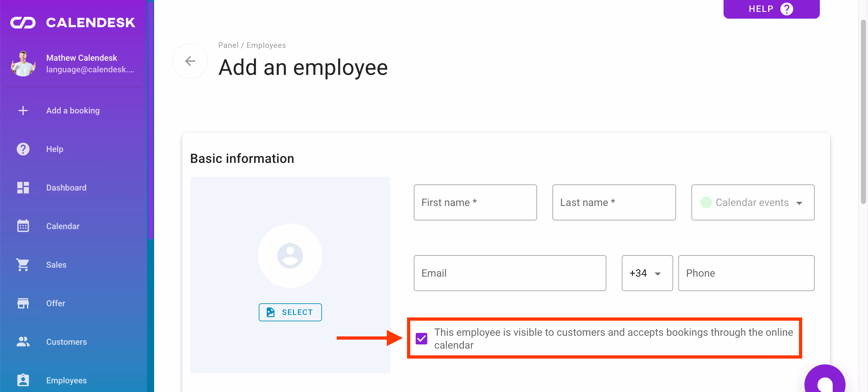
Task: Click the Offer storefront icon
Action: point(23,303)
